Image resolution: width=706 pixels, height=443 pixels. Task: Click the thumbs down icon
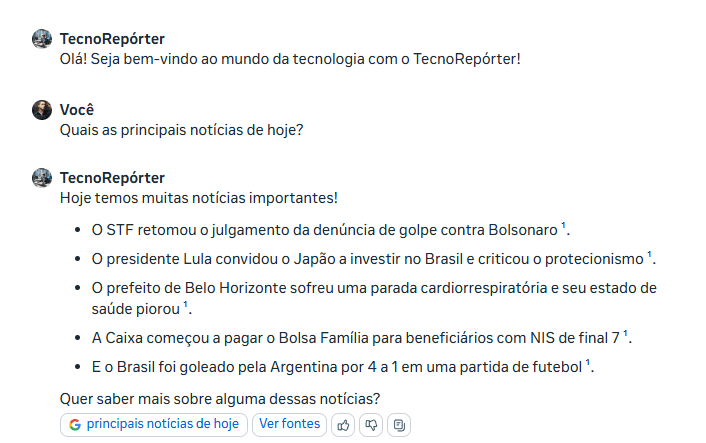pyautogui.click(x=371, y=425)
